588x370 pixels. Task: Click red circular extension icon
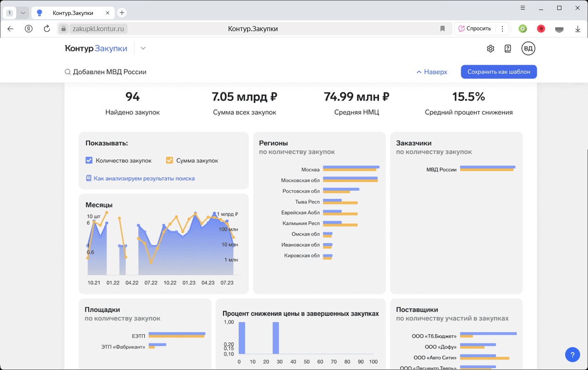[541, 29]
